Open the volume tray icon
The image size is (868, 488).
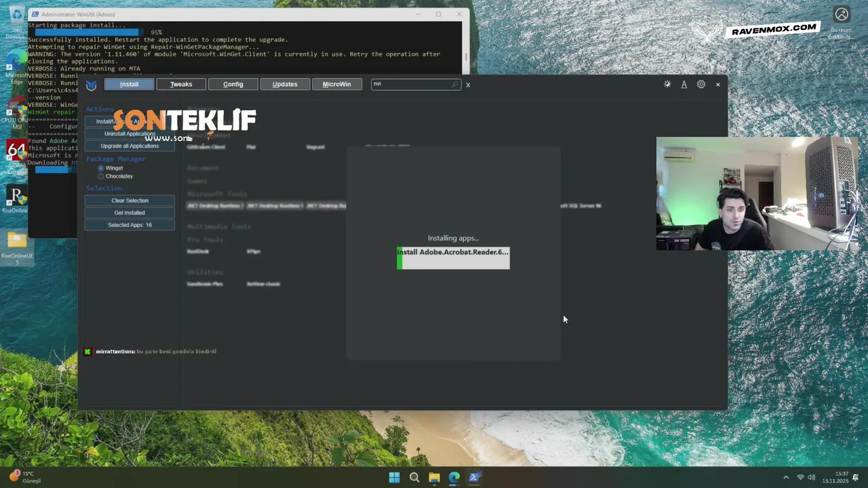coord(811,478)
